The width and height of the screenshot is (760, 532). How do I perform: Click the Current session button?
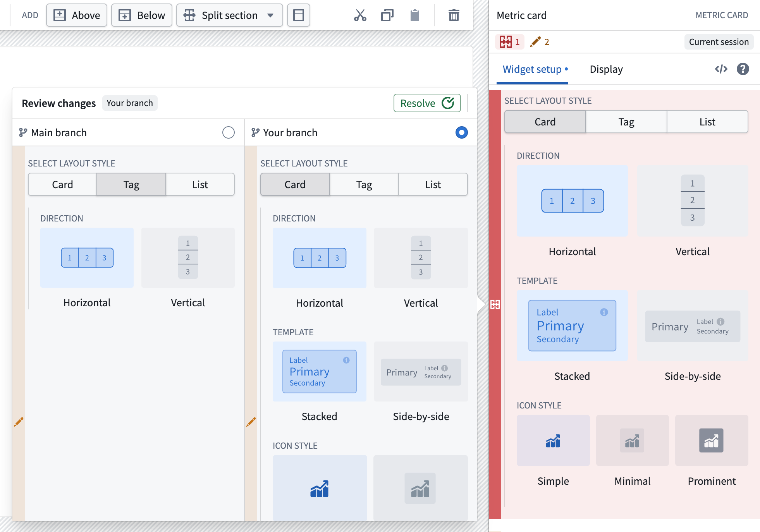tap(719, 42)
